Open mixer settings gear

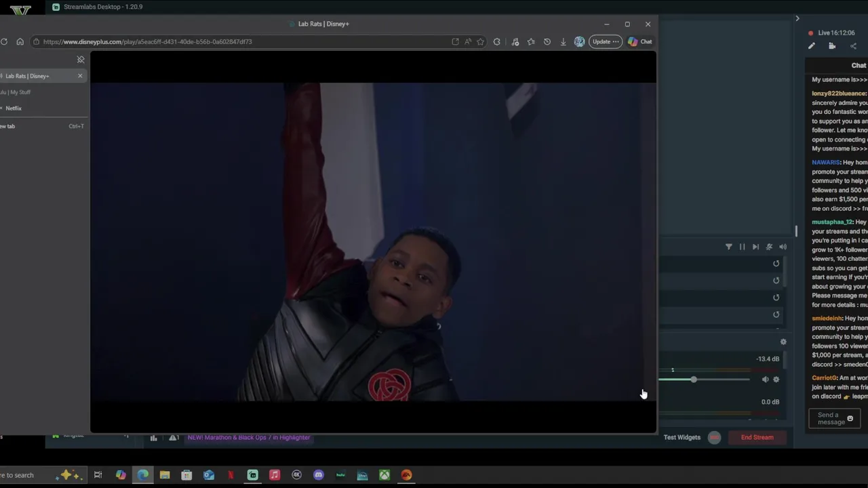pyautogui.click(x=783, y=342)
